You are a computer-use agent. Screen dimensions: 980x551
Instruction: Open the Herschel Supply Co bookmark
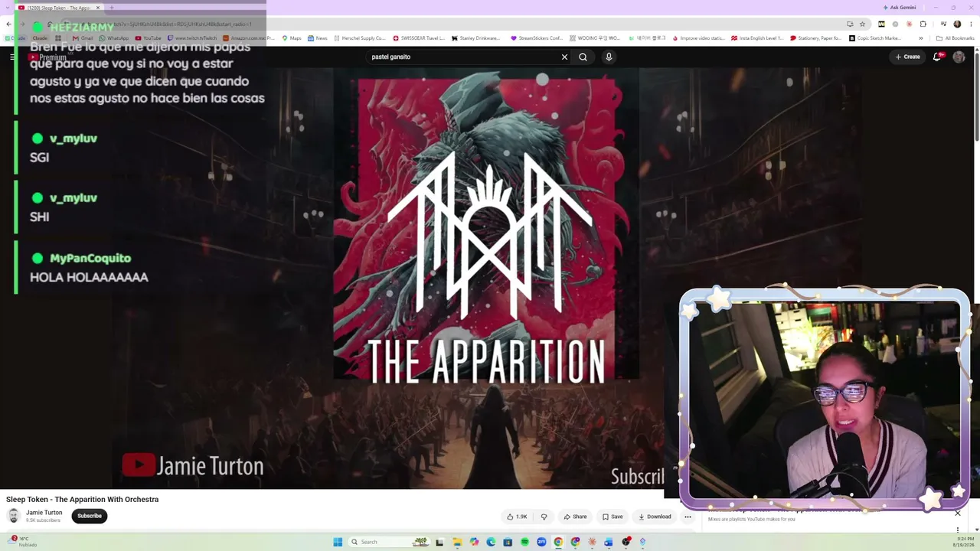click(359, 38)
